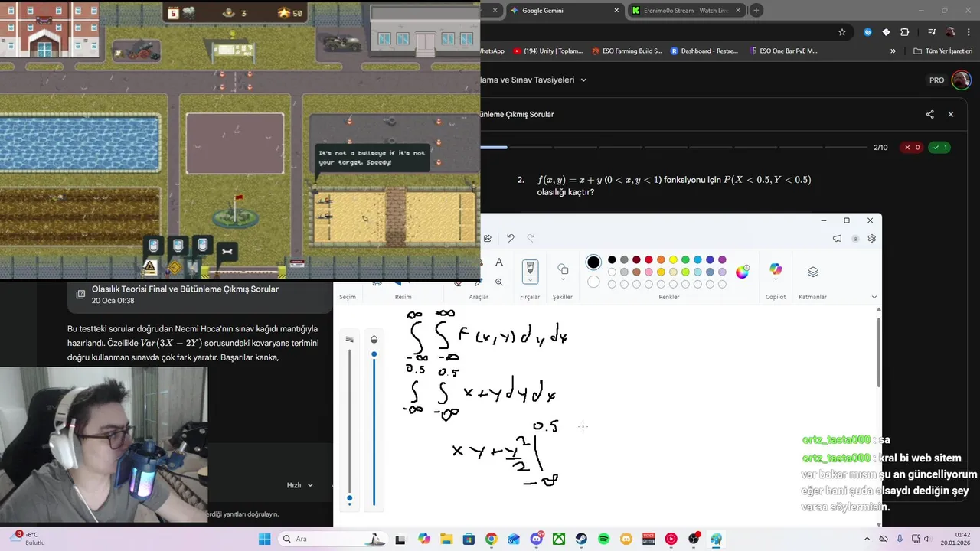Pick the green color swatch
Screen dimensions: 980x551
[x=685, y=260]
